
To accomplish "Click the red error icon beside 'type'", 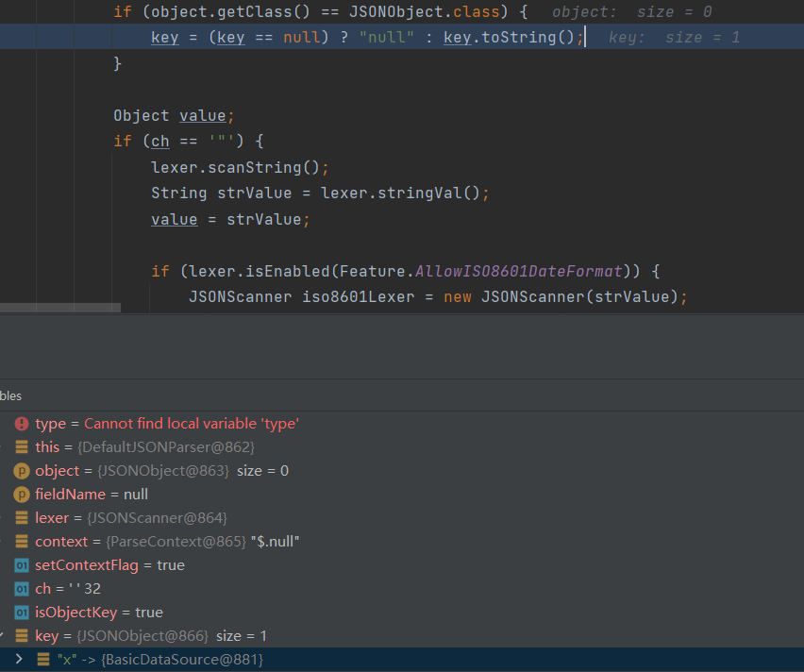I will pyautogui.click(x=22, y=424).
